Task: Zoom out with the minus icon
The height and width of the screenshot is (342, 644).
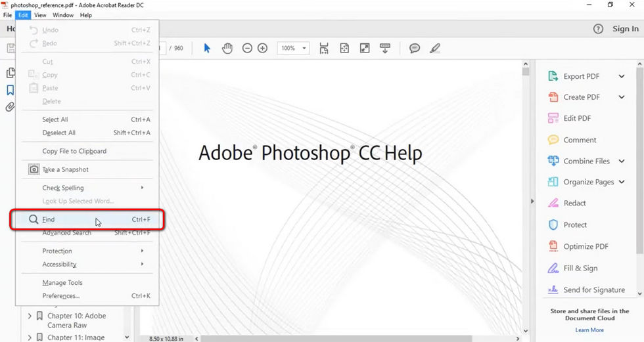Action: tap(247, 49)
